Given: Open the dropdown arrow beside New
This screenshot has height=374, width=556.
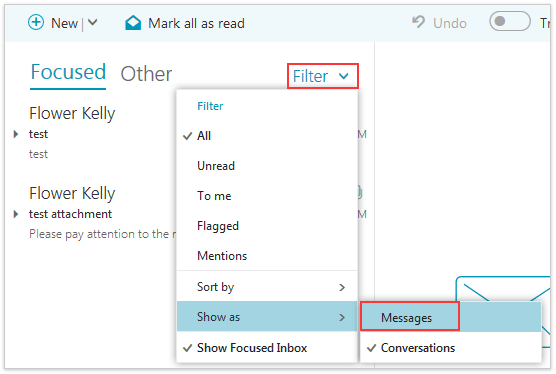Looking at the screenshot, I should coord(93,23).
